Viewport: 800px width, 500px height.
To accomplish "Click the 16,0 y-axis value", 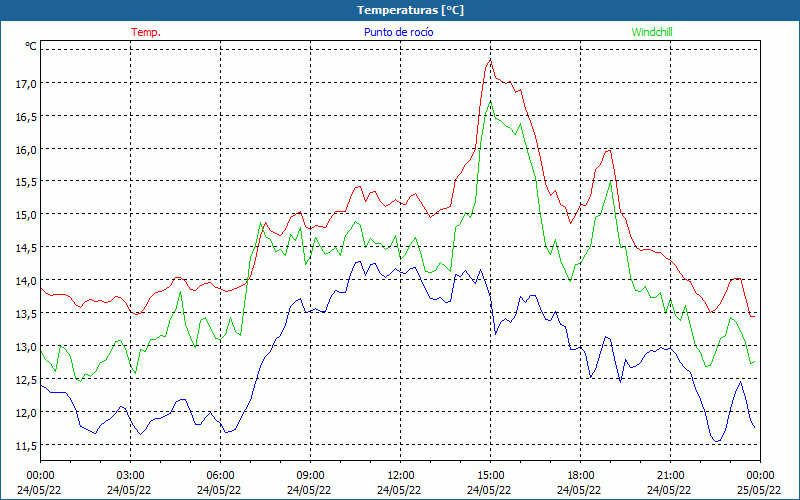I will 27,150.
